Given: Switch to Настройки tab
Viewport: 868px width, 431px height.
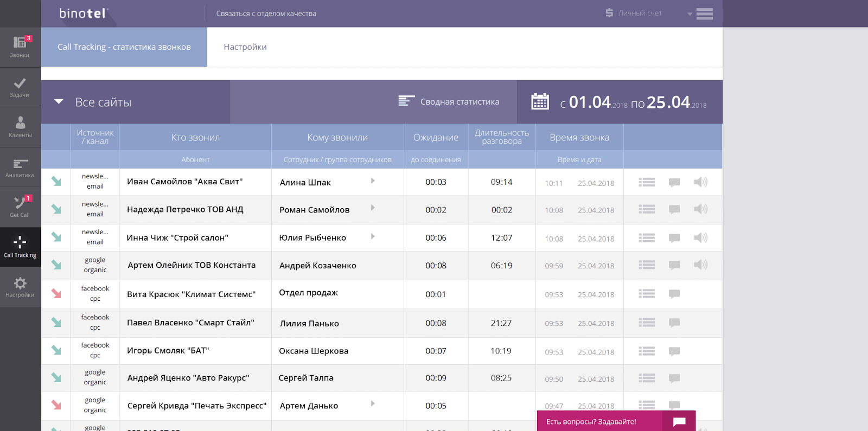Looking at the screenshot, I should click(245, 47).
